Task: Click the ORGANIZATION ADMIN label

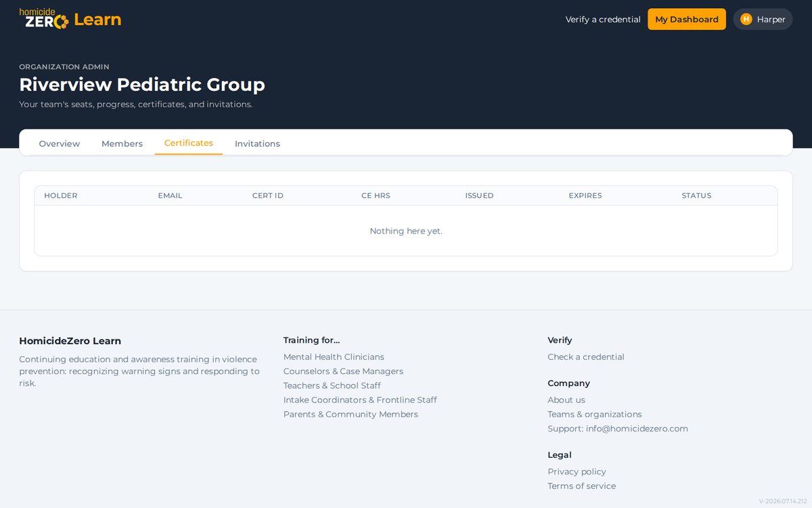Action: coord(64,67)
